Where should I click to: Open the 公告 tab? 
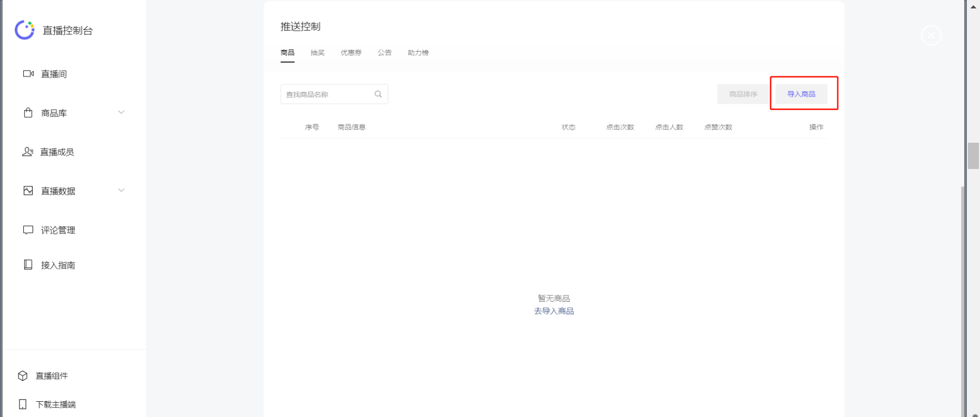point(385,53)
